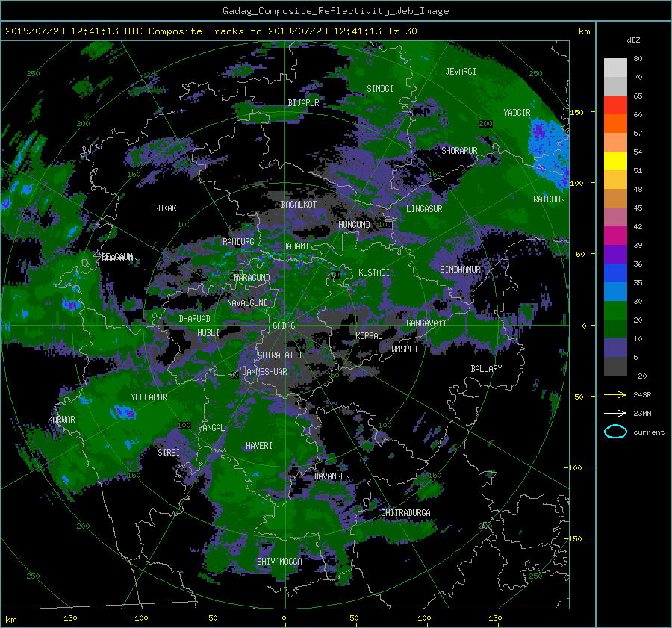Click the red 65 dBZ legend swatch
The height and width of the screenshot is (628, 672).
615,105
